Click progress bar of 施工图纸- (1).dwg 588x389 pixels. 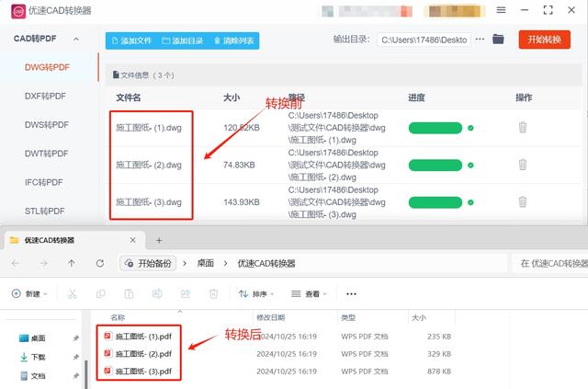tap(435, 128)
